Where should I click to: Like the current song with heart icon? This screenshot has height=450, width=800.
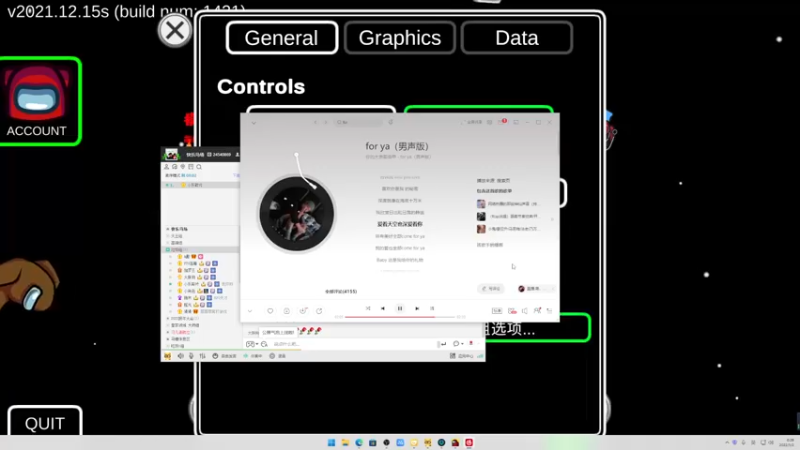click(270, 311)
